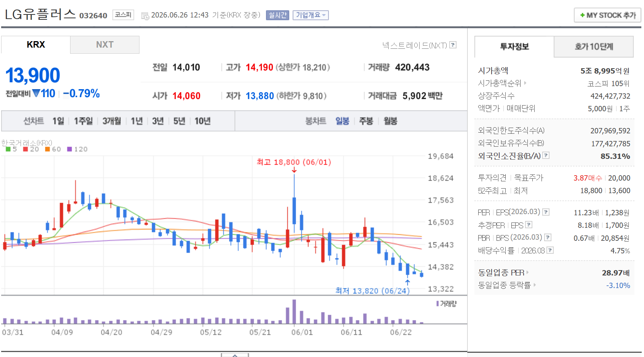Select 1년 line chart period

[x=136, y=121]
